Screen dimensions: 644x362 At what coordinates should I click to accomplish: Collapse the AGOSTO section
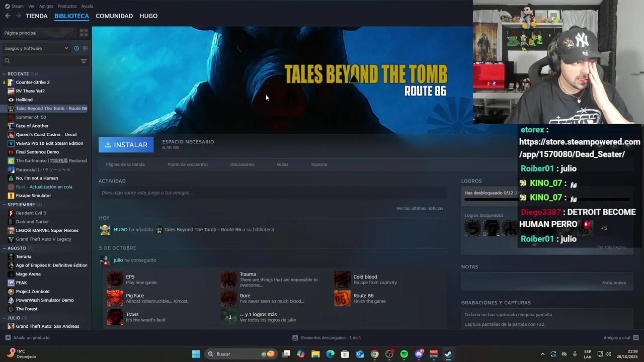[5, 248]
